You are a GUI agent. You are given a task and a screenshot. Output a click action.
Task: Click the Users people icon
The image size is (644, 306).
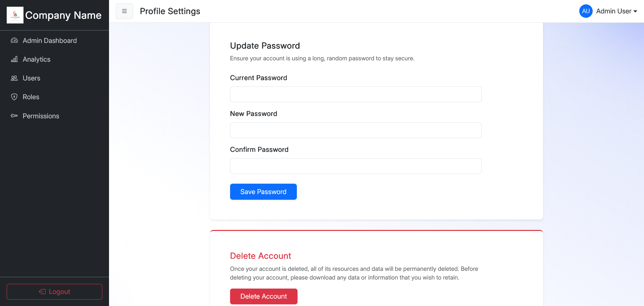[x=14, y=78]
